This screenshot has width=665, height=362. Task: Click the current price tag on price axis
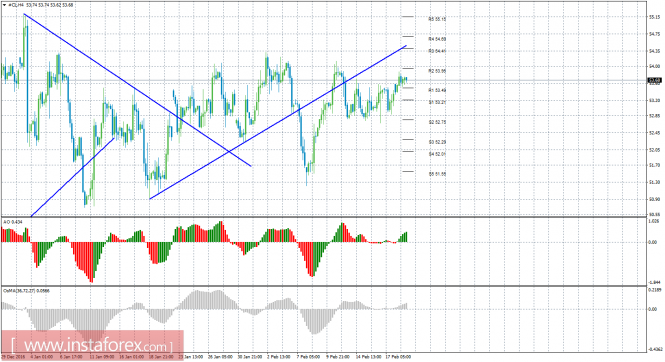[655, 80]
